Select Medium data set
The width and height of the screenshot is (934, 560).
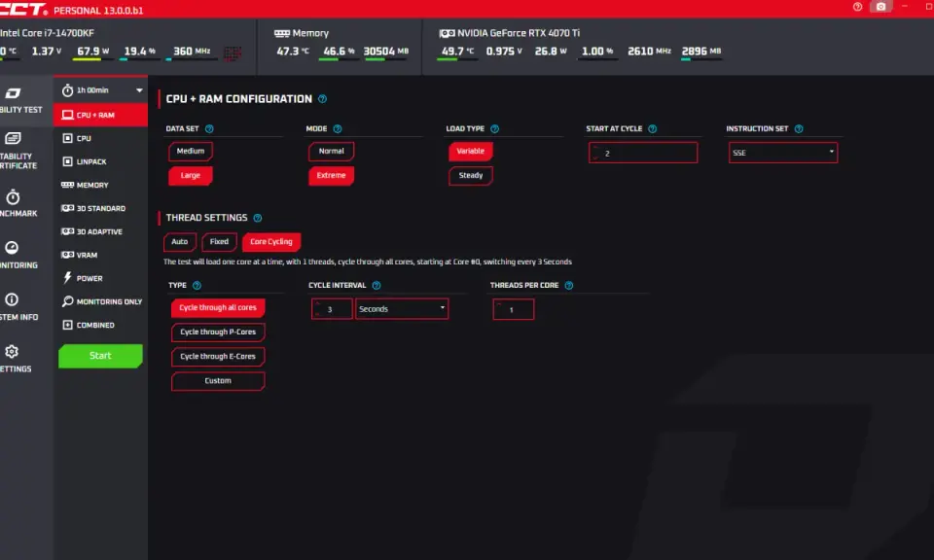click(x=191, y=151)
